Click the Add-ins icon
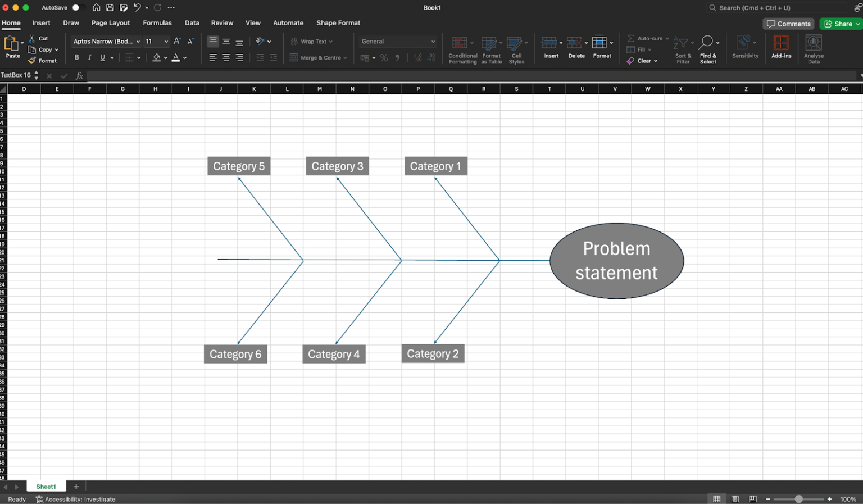 (781, 49)
